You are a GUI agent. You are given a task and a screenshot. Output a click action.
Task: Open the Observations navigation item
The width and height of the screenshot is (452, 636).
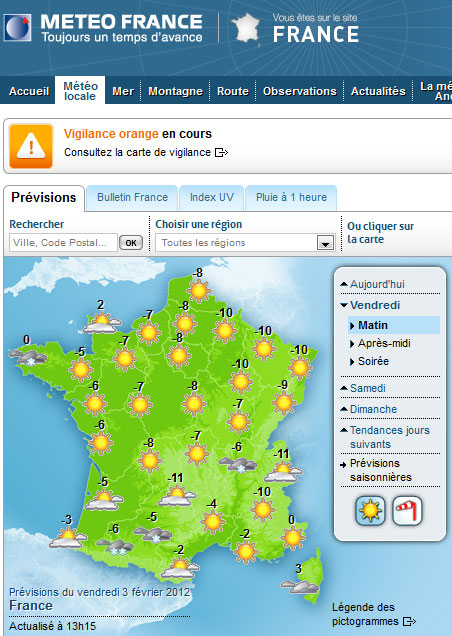300,91
